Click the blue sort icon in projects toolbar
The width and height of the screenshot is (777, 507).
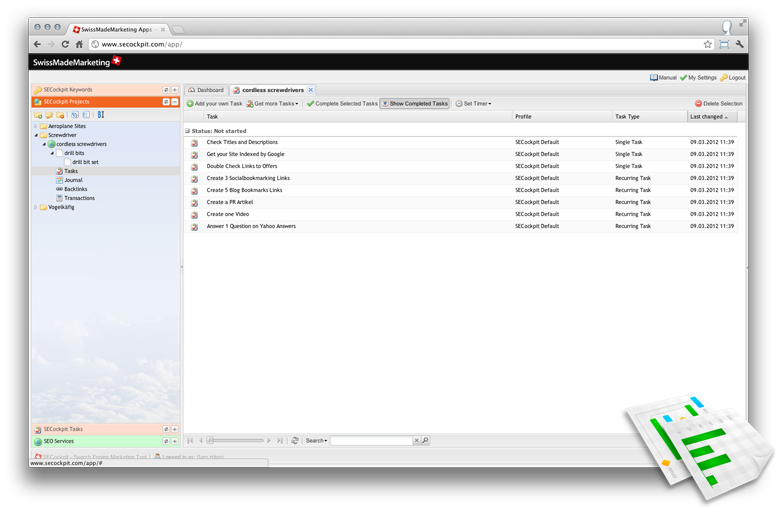pyautogui.click(x=101, y=114)
